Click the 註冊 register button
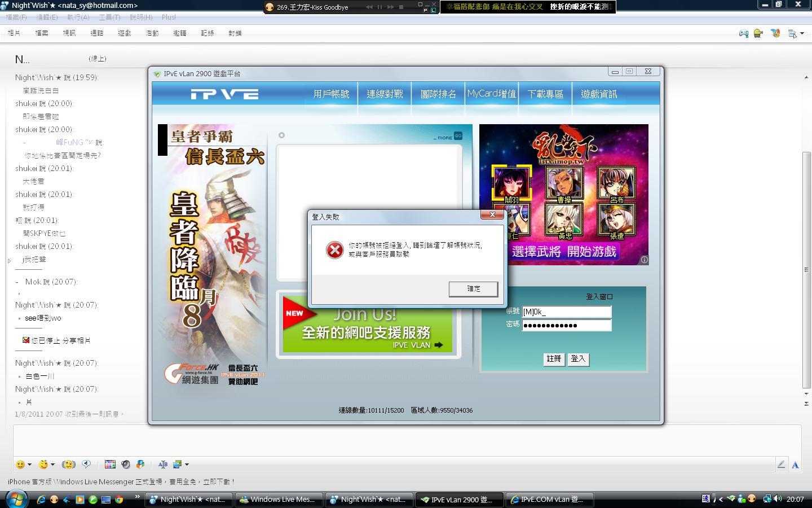This screenshot has height=508, width=812. 554,359
